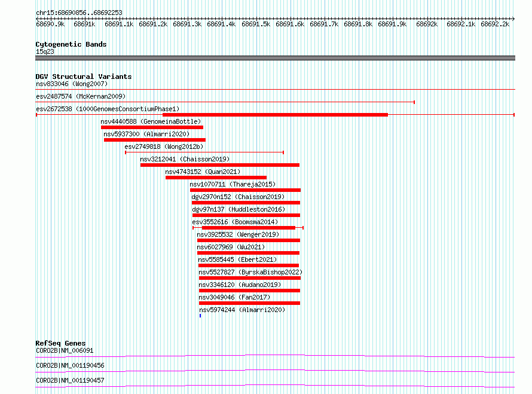Click the 15q23 band label
Screen dimensions: 532x394
[x=45, y=51]
